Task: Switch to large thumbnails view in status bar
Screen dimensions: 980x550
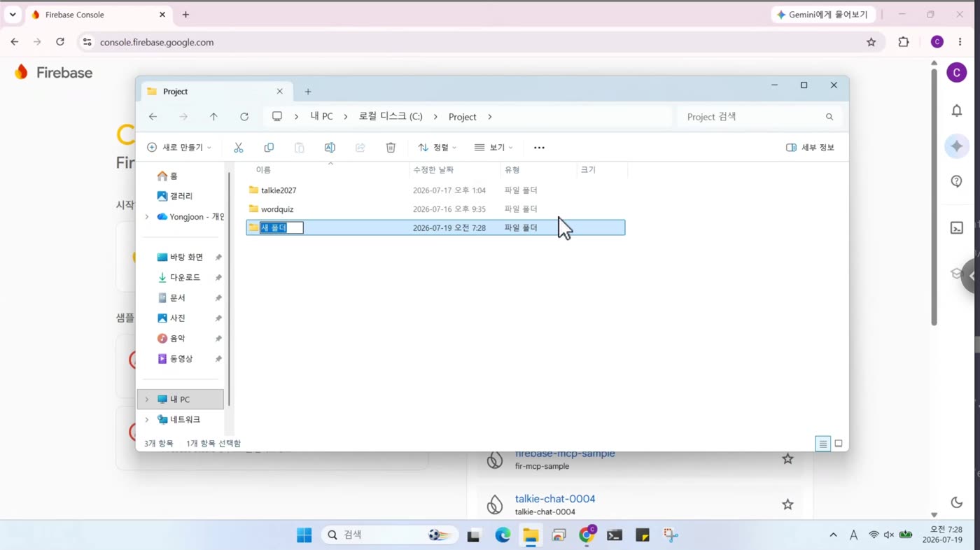Action: [839, 444]
